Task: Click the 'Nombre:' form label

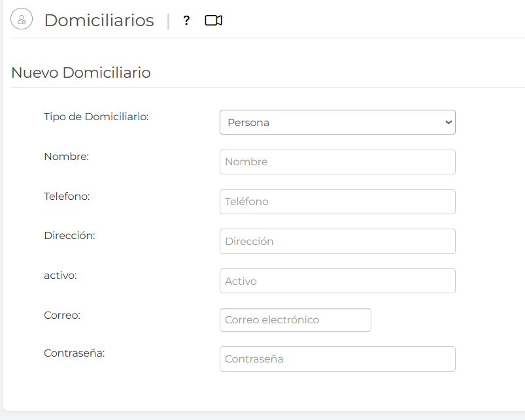Action: pyautogui.click(x=66, y=157)
